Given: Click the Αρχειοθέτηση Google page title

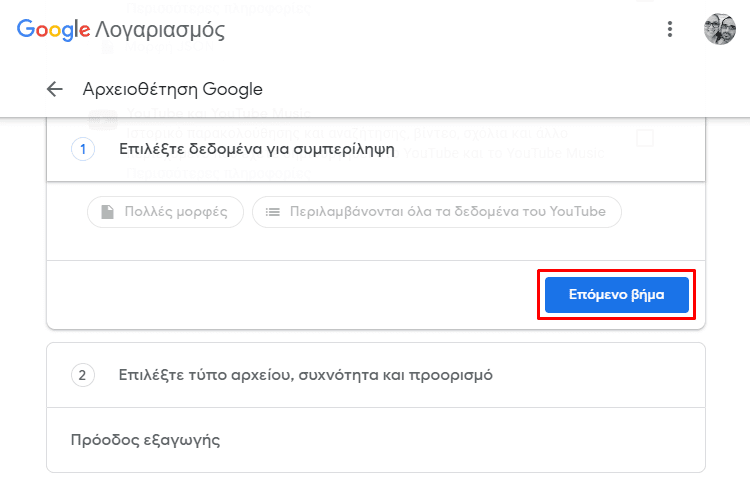Looking at the screenshot, I should (x=173, y=89).
